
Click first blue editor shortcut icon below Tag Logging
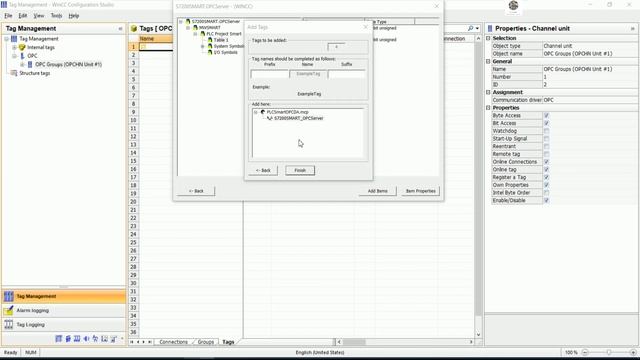click(x=59, y=339)
